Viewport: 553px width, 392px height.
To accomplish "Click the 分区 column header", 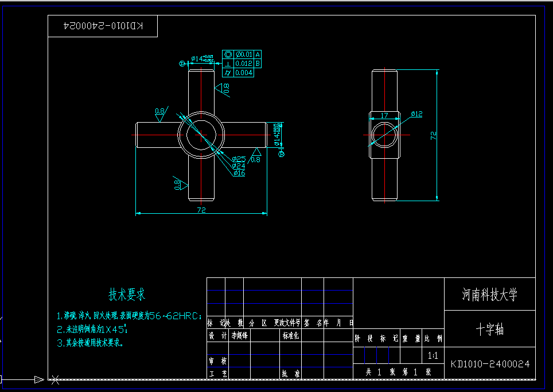I will coord(258,323).
